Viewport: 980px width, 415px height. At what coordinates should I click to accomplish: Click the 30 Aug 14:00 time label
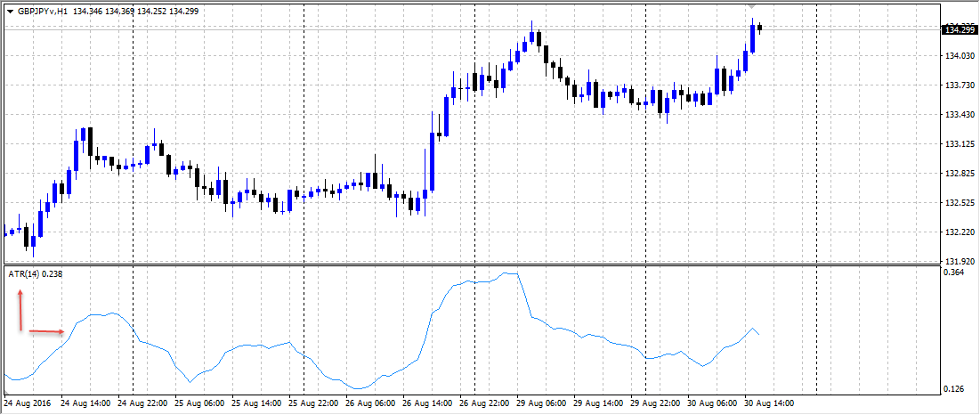pos(771,403)
